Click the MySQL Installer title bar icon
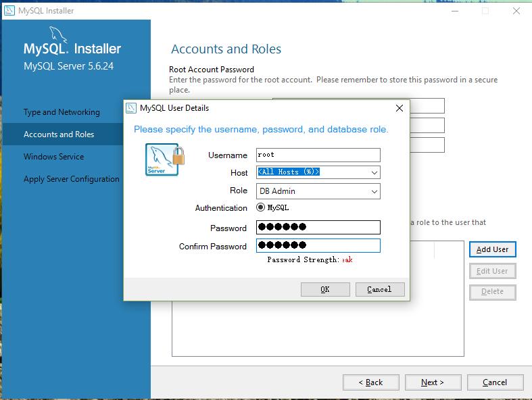532x400 pixels. pos(9,11)
